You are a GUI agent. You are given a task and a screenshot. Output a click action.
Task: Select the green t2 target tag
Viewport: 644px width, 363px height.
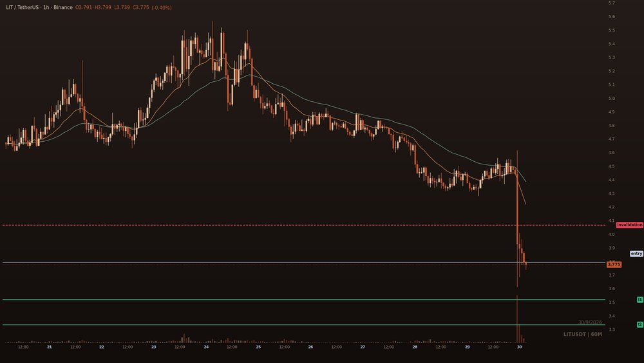[640, 325]
